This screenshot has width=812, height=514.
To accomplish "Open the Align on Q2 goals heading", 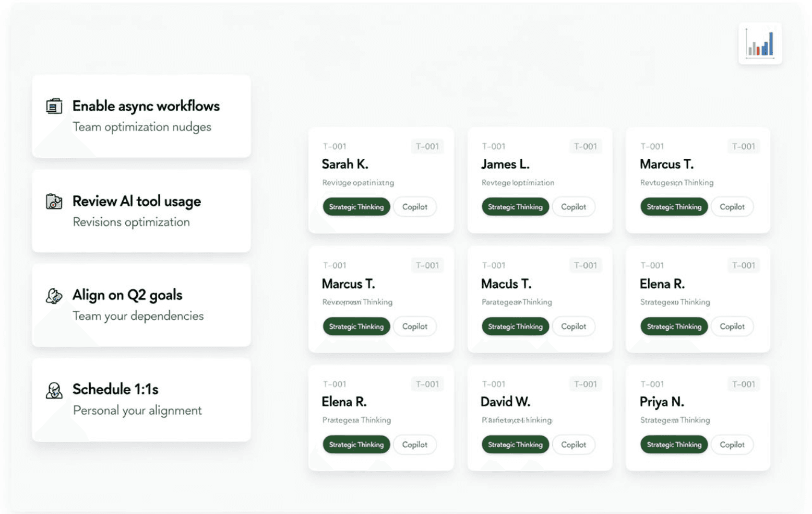I will click(x=127, y=295).
